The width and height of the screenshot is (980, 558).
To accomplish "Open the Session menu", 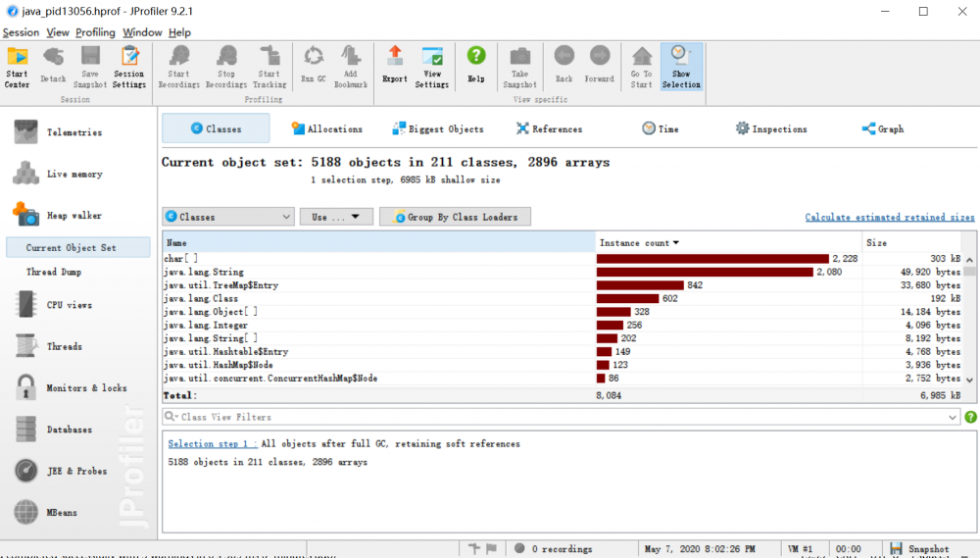I will 21,32.
